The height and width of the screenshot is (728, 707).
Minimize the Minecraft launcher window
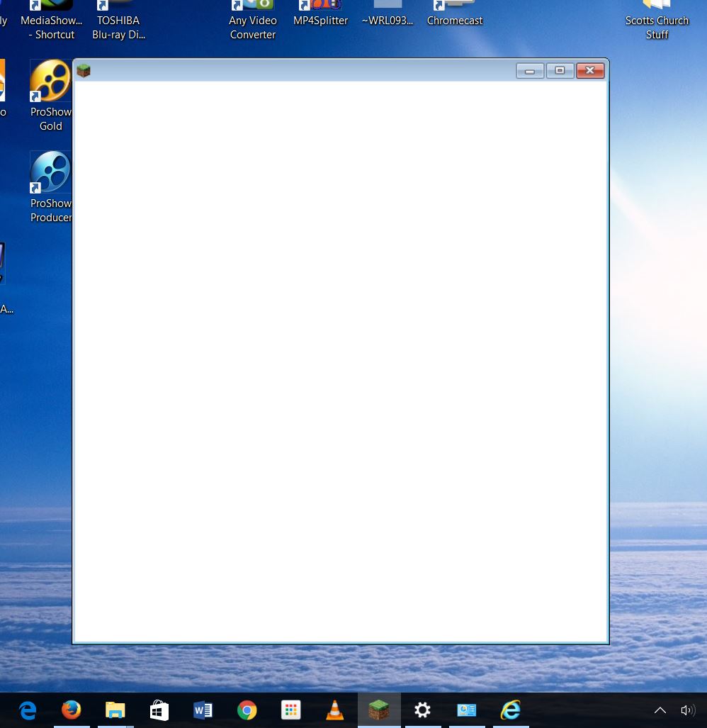[530, 71]
